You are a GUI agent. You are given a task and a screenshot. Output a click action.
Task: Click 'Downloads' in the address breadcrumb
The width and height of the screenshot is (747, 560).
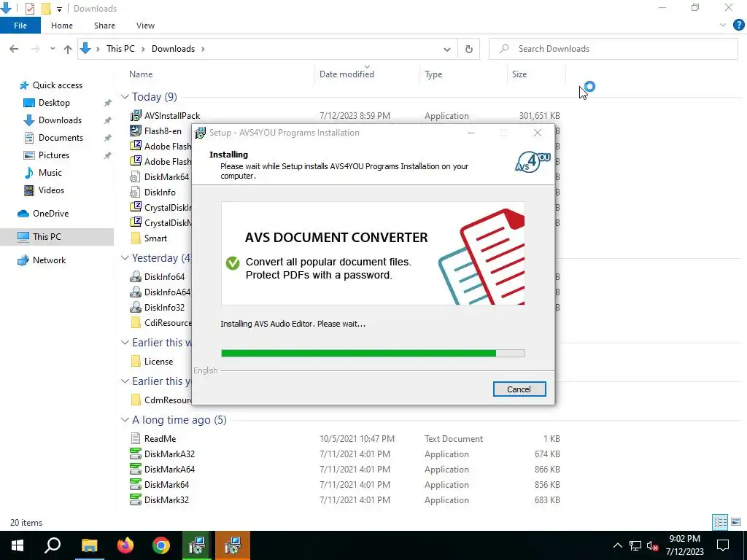pyautogui.click(x=173, y=49)
